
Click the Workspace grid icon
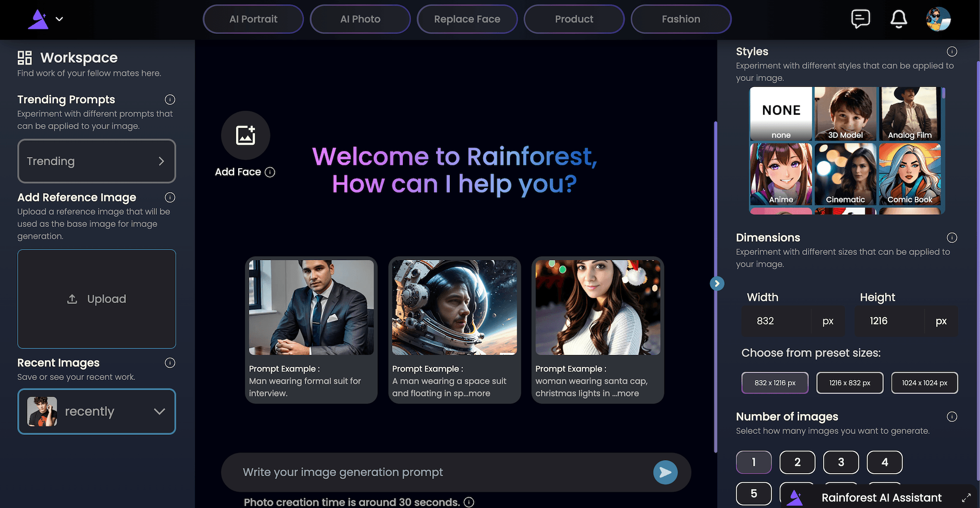(x=24, y=58)
